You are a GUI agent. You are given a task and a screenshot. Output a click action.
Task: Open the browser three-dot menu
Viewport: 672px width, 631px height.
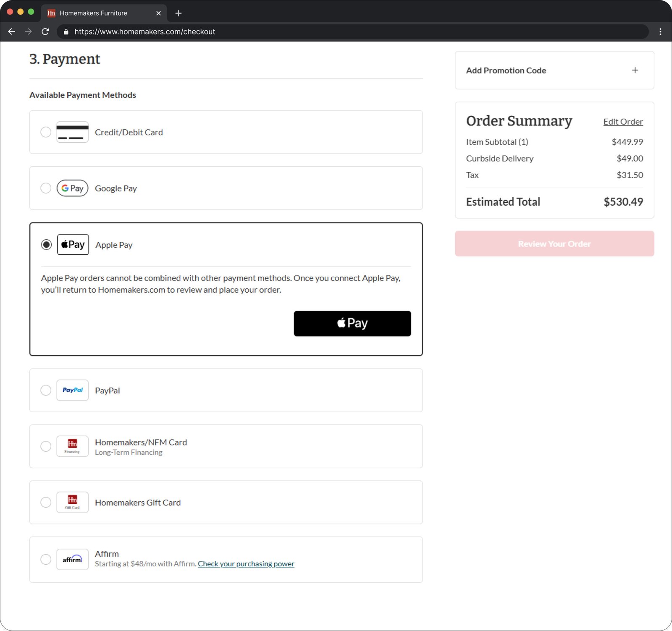pyautogui.click(x=660, y=31)
